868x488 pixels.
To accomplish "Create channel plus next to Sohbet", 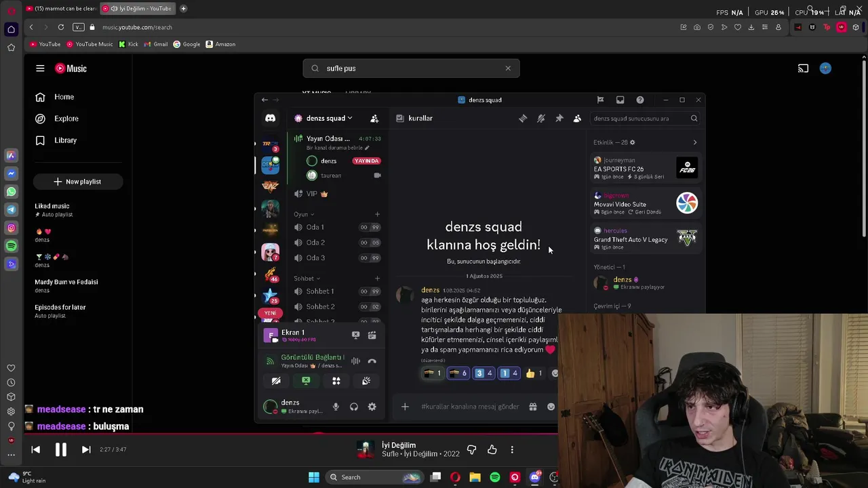I will coord(377,279).
